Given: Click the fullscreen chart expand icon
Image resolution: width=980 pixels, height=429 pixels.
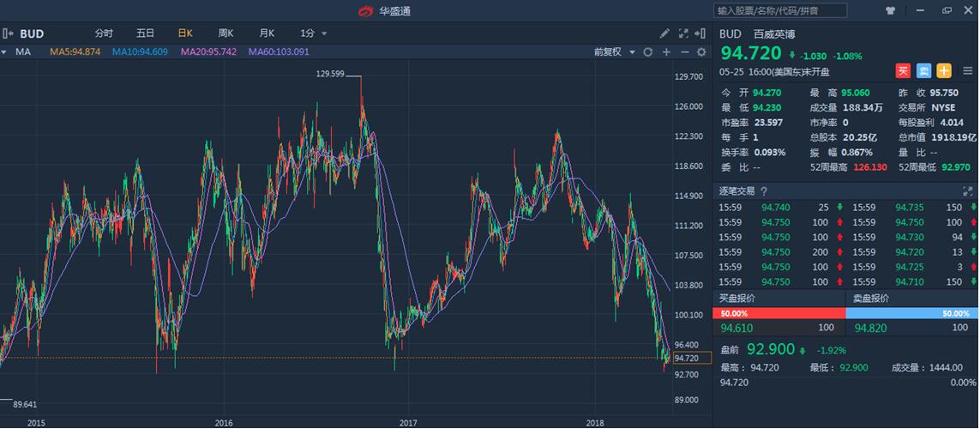Looking at the screenshot, I should pos(683,33).
